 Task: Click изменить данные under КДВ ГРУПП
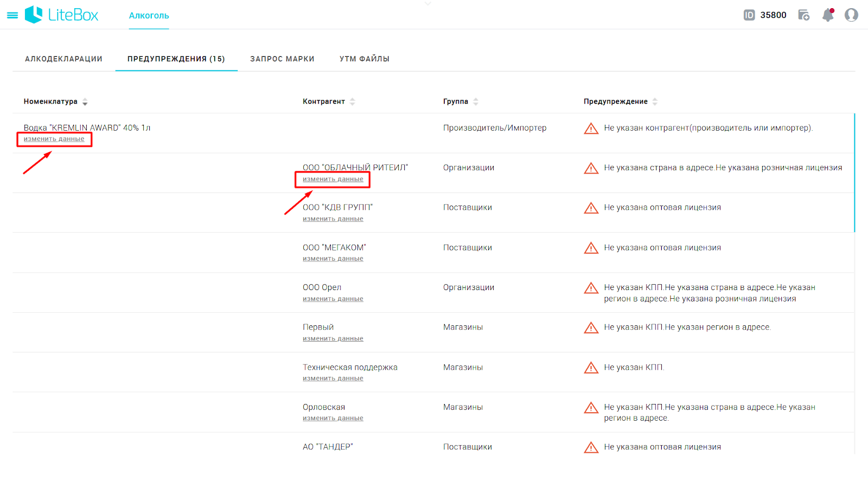coord(333,219)
